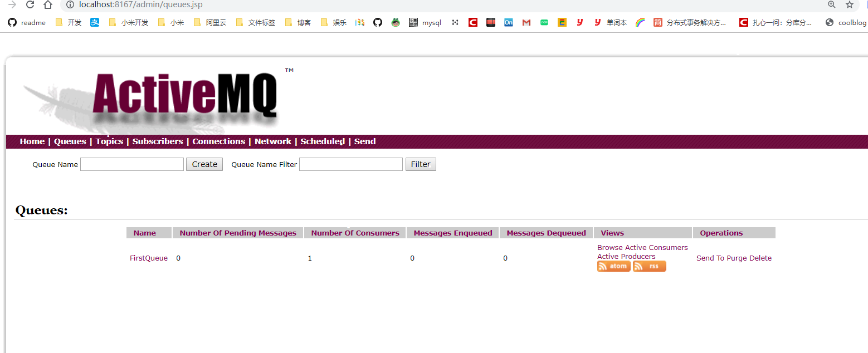Click the Active Producers link
The width and height of the screenshot is (868, 353).
626,257
